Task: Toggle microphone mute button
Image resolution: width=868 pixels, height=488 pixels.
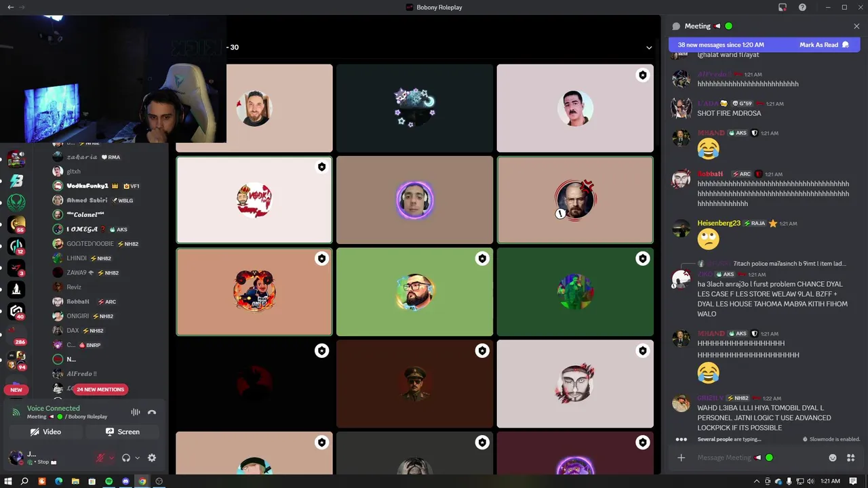Action: tap(100, 458)
